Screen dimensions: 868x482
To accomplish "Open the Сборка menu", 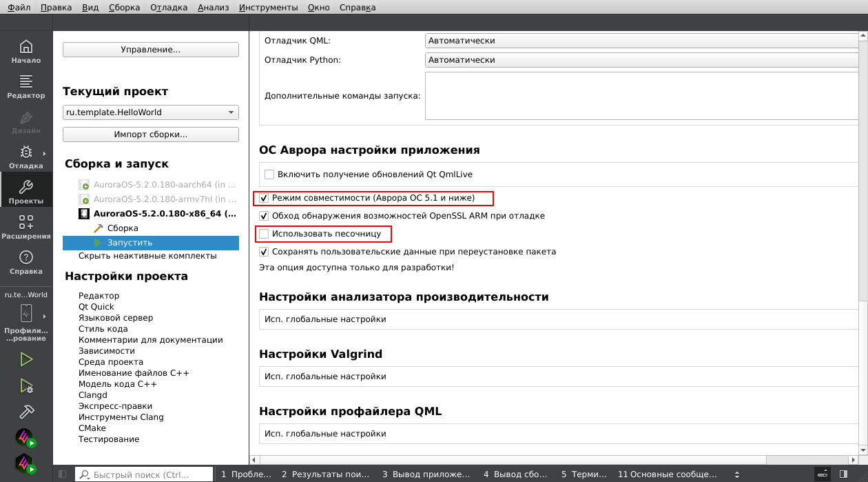I will pos(124,8).
